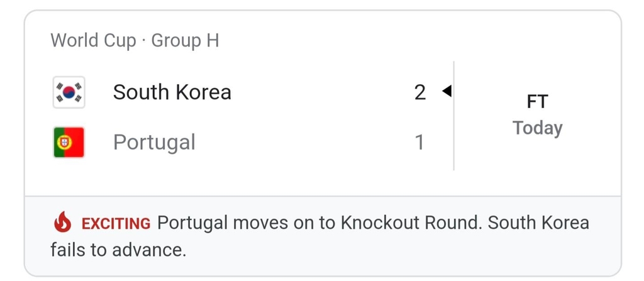Viewport: 644px width, 281px height.
Task: Click the Today date label
Action: (537, 128)
